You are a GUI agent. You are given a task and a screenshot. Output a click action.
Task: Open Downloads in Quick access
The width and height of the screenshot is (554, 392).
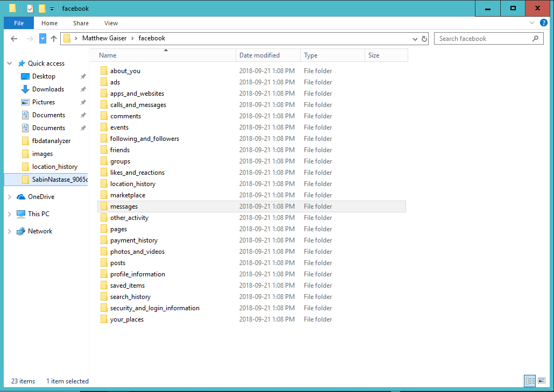(x=48, y=89)
